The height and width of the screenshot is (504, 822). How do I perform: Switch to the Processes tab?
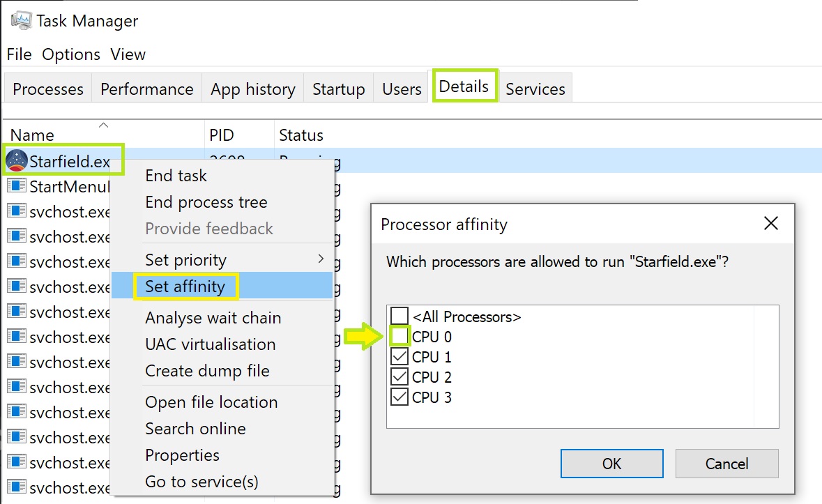tap(48, 89)
